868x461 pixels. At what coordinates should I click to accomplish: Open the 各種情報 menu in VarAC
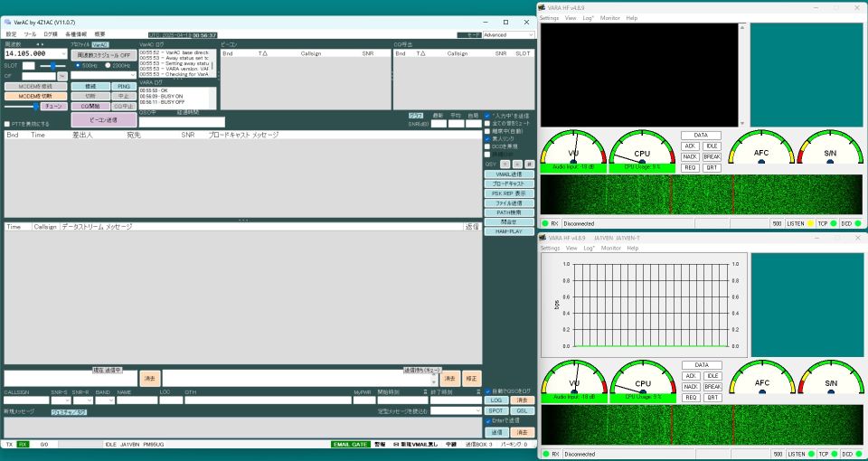75,34
